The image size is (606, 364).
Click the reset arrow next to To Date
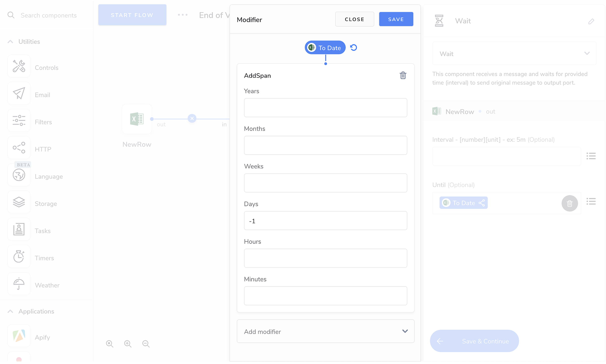point(353,48)
